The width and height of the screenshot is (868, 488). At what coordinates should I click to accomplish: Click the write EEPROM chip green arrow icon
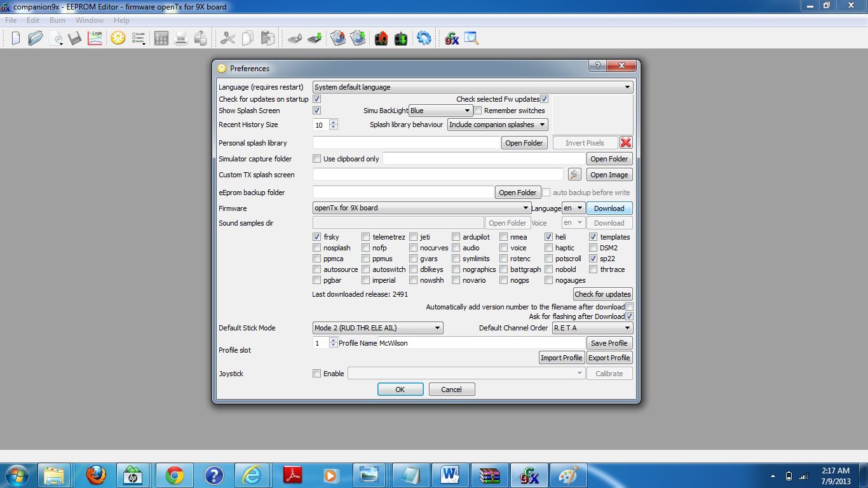[x=315, y=38]
